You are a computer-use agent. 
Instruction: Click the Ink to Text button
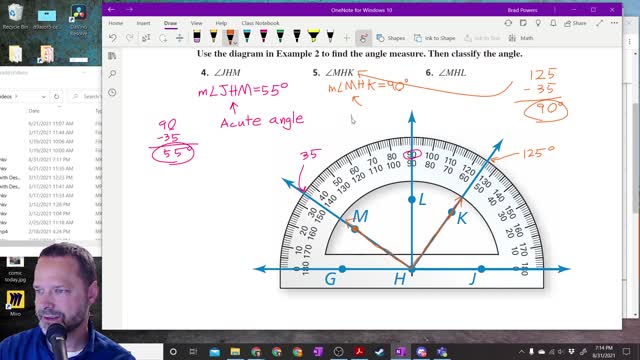482,38
